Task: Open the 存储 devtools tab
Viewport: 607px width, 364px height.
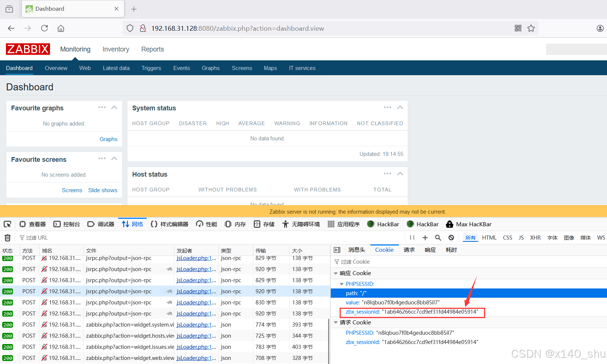Action: tap(264, 224)
